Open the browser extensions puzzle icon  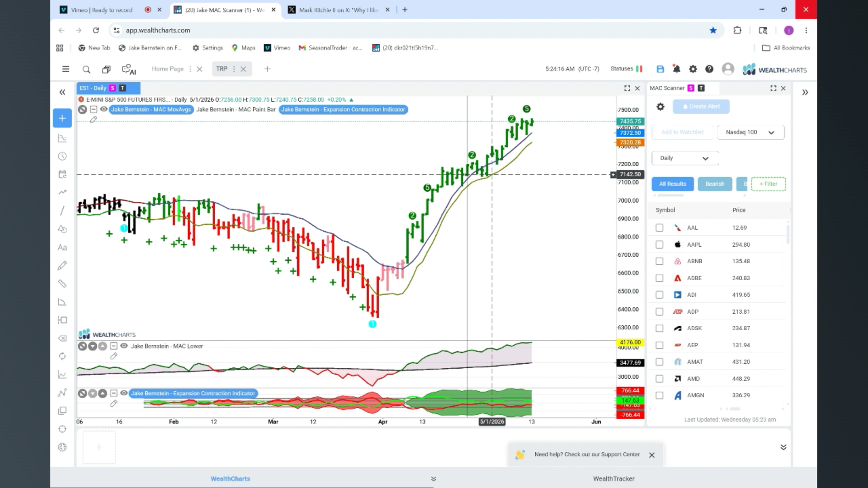(737, 30)
